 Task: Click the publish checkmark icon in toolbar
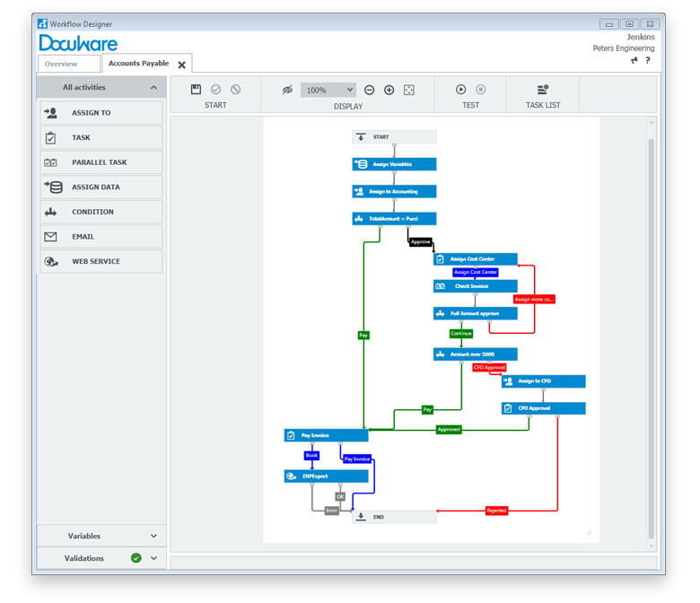click(x=215, y=90)
